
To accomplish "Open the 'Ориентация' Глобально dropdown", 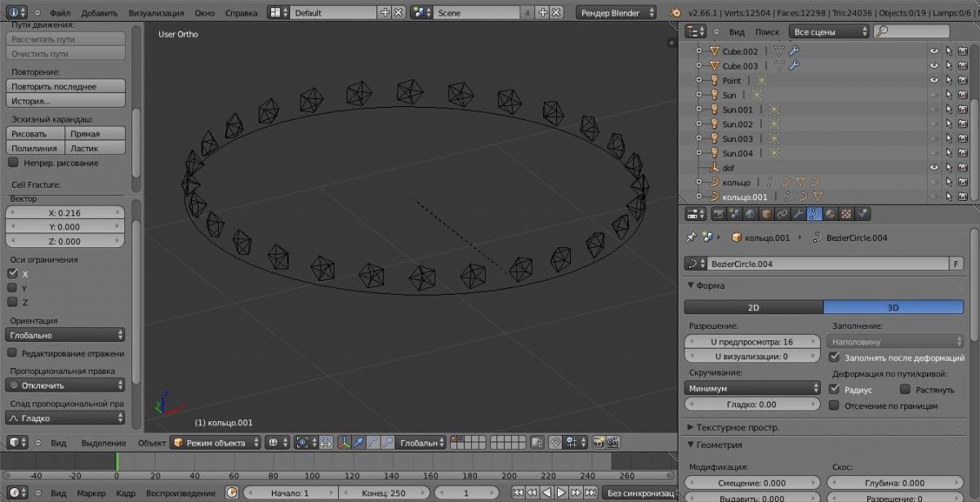I will point(65,335).
